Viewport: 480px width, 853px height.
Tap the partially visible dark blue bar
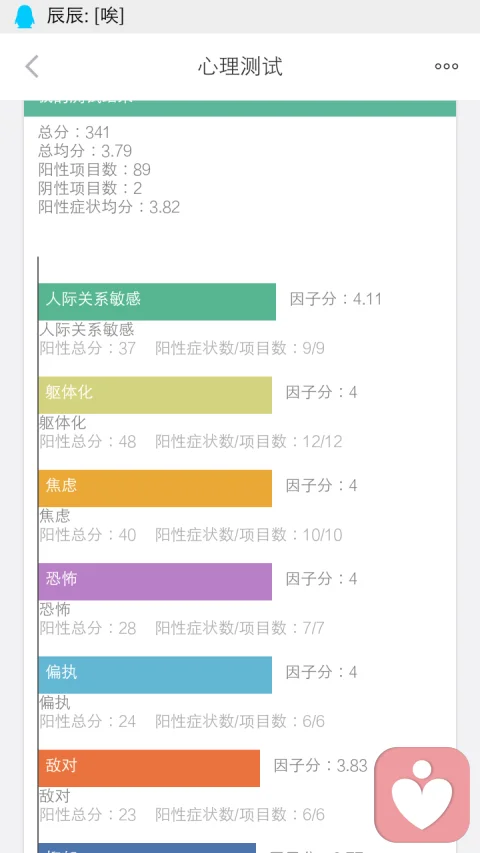point(147,848)
